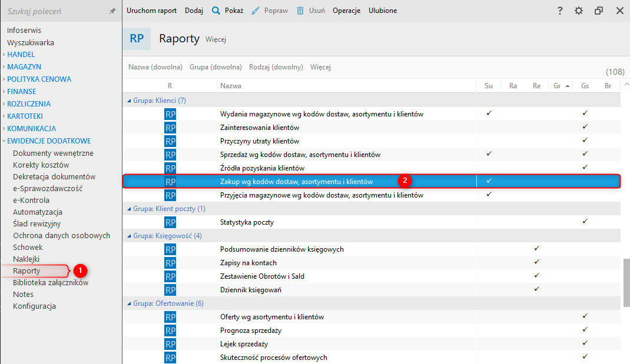Screen dimensions: 630x364
Task: Open help with the question mark icon
Action: click(x=560, y=11)
